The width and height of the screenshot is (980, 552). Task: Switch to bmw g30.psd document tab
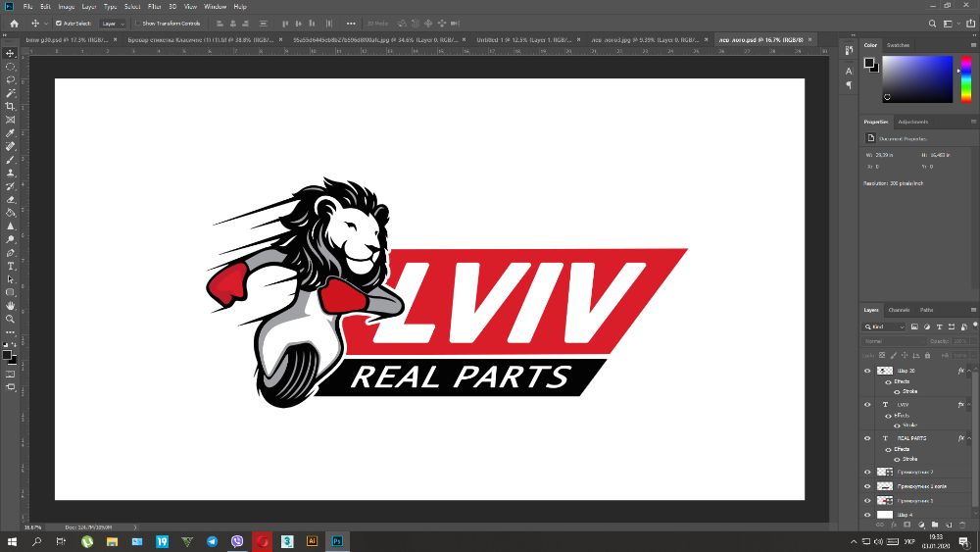[x=67, y=39]
